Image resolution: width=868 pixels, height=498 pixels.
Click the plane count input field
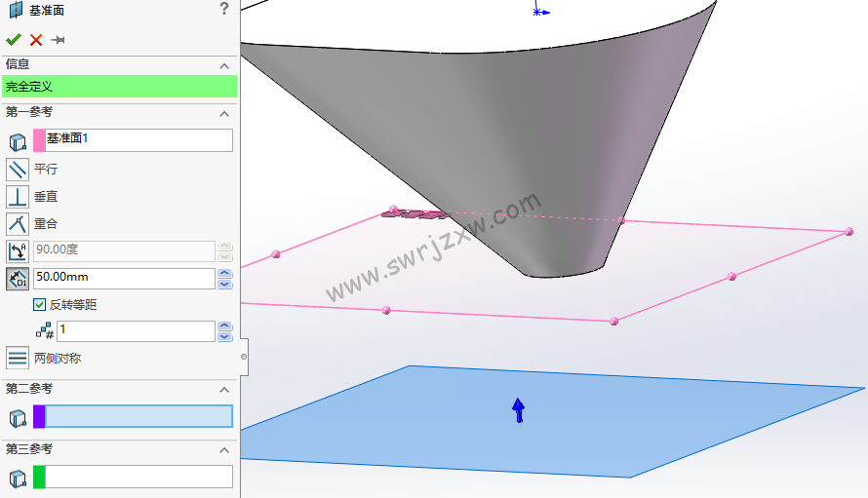[x=137, y=331]
